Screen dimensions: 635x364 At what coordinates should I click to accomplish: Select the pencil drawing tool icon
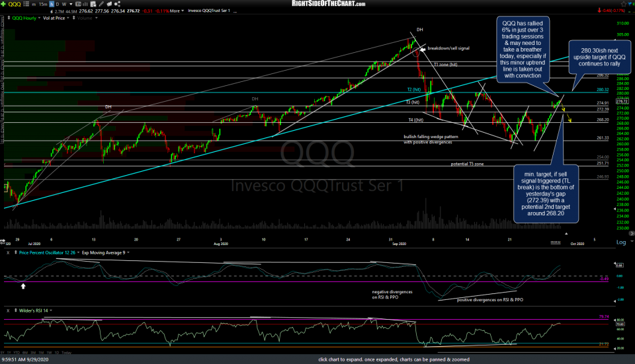[101, 4]
